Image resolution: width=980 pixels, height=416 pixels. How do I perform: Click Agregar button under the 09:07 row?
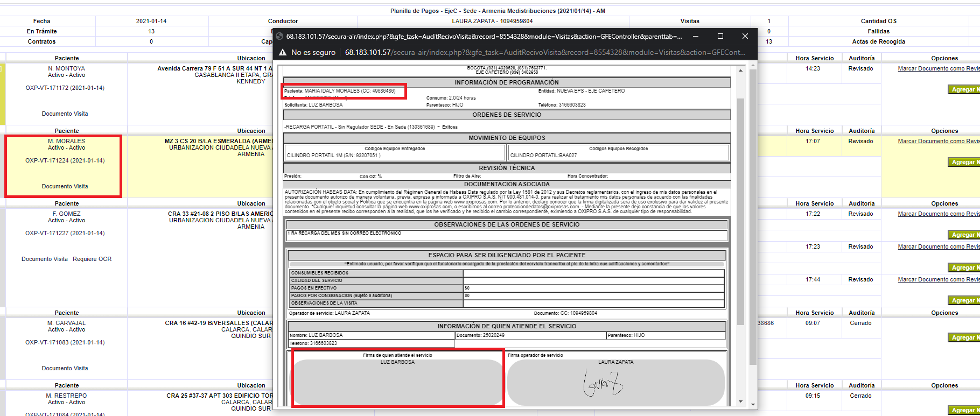[x=964, y=337]
